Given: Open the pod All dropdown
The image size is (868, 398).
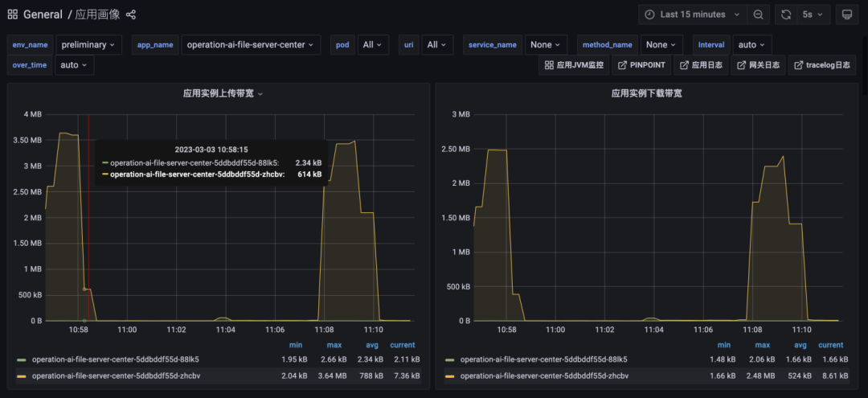Looking at the screenshot, I should tap(373, 45).
